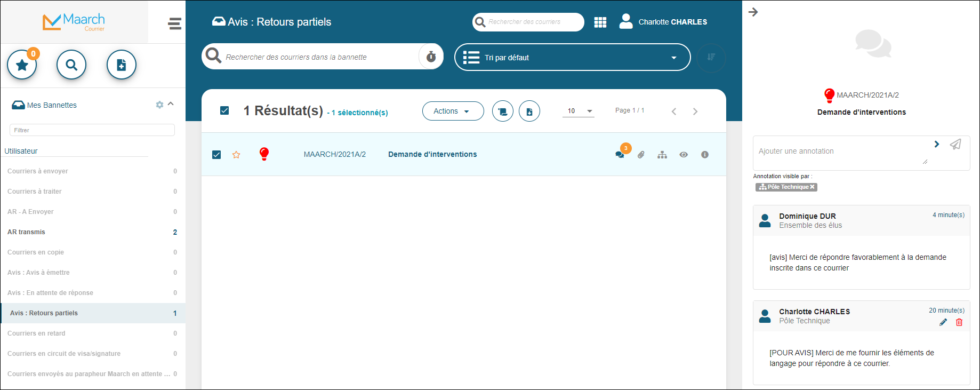Screen dimensions: 980x390
Task: Open Courriers envoyés au parapheur Maarch basket
Action: coord(93,374)
